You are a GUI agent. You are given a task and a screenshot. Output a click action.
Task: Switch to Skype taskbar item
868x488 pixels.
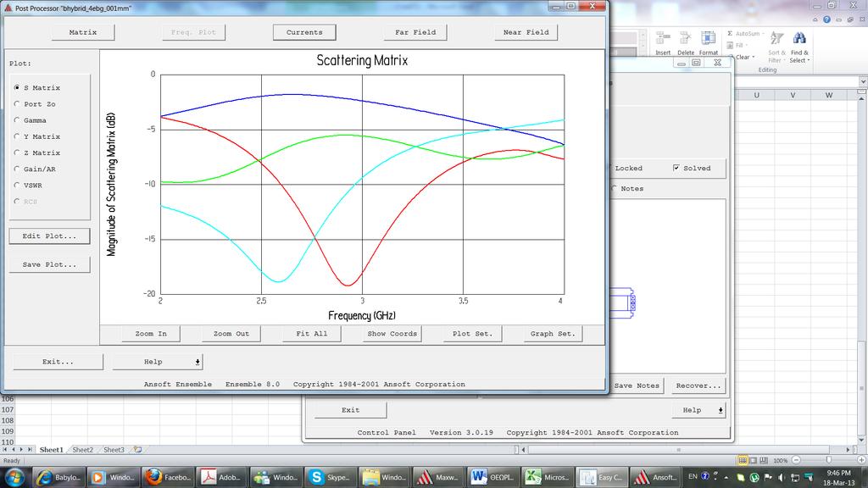(x=330, y=477)
